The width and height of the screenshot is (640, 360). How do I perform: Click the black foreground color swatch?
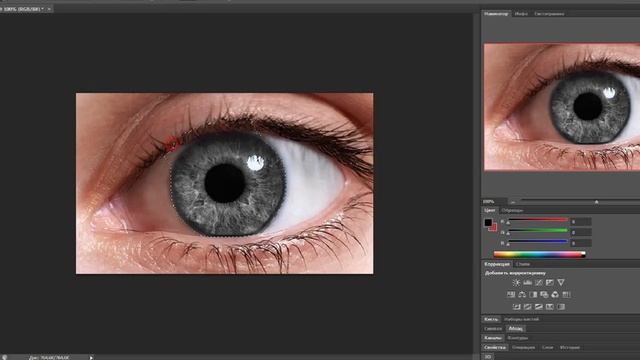click(488, 222)
